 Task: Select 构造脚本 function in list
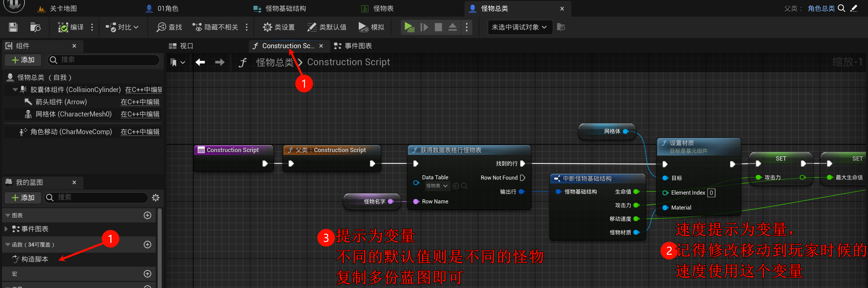35,259
